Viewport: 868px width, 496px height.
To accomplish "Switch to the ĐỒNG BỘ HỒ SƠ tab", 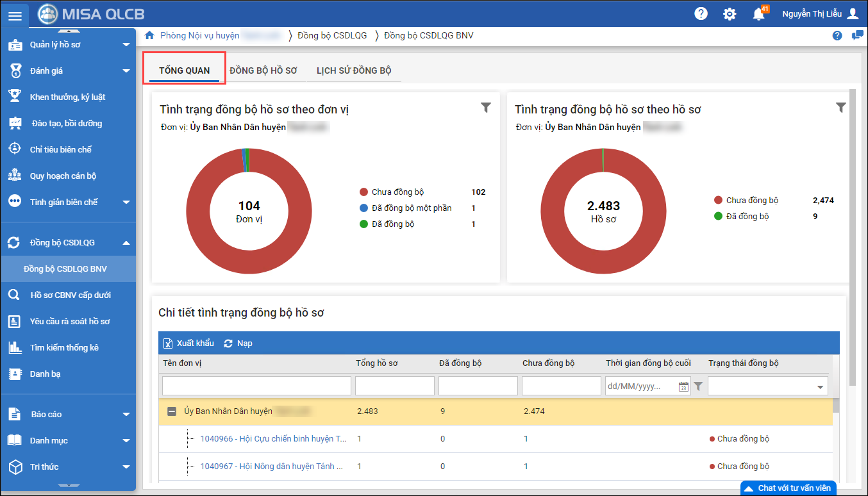I will (263, 70).
